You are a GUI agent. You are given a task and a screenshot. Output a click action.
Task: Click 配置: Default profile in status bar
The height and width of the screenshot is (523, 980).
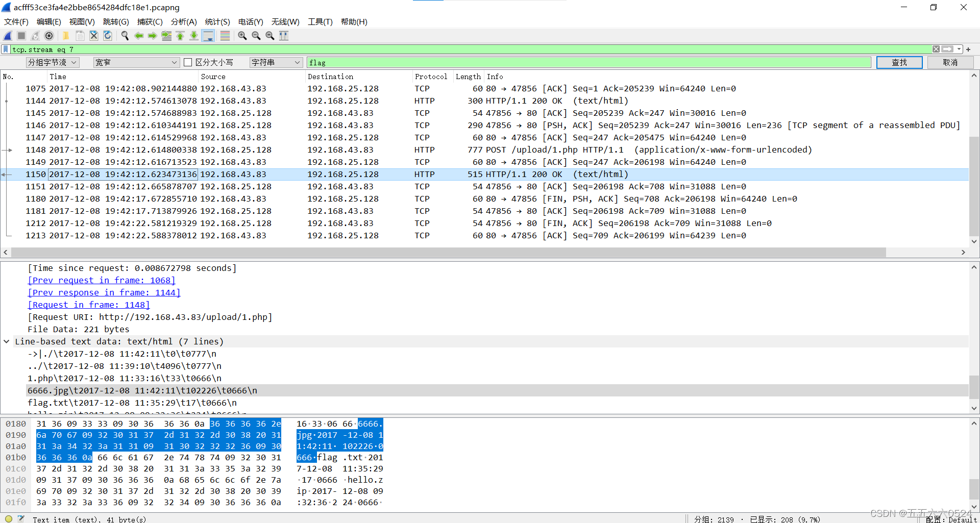tap(950, 519)
